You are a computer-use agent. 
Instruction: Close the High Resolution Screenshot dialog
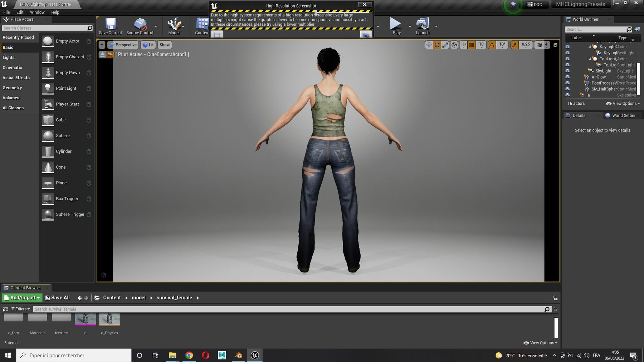(x=365, y=5)
